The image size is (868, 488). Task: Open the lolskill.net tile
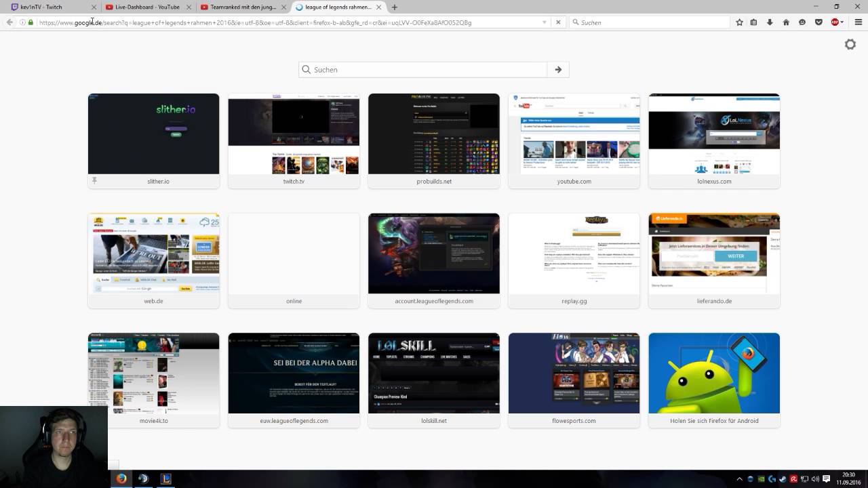click(434, 380)
